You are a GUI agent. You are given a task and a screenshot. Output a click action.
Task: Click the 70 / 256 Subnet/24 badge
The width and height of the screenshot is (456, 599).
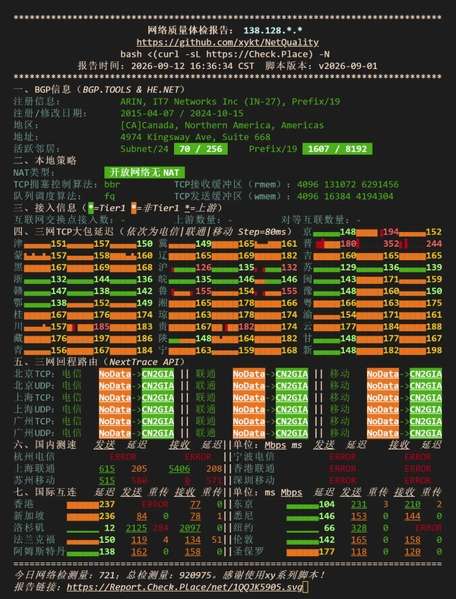pyautogui.click(x=201, y=149)
